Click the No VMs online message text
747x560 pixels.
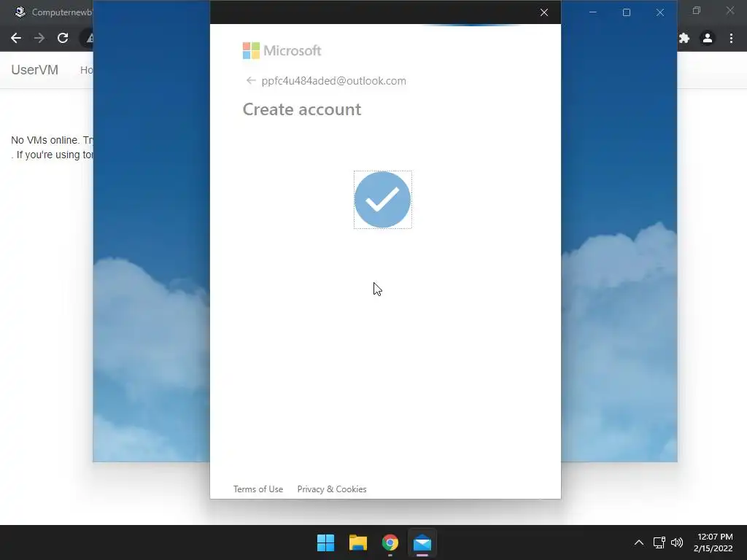[52, 147]
